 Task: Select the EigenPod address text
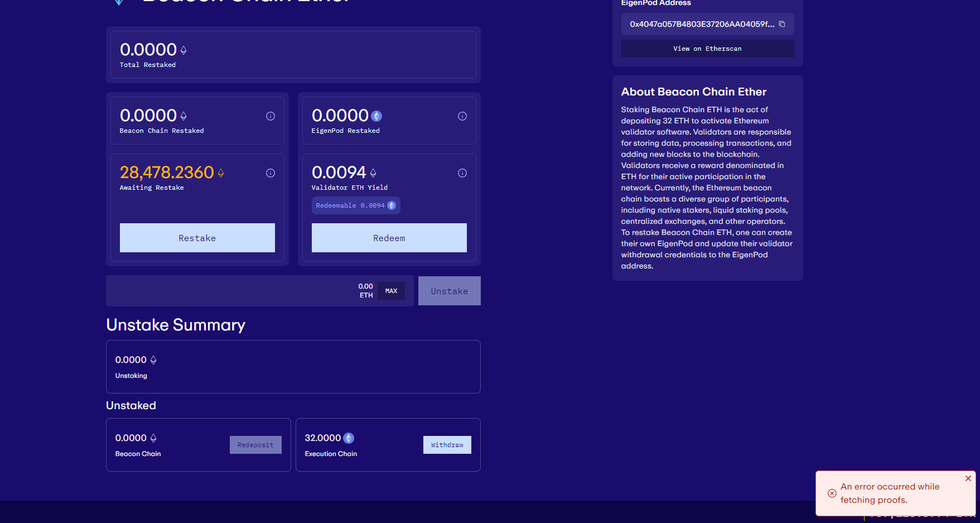tap(702, 24)
